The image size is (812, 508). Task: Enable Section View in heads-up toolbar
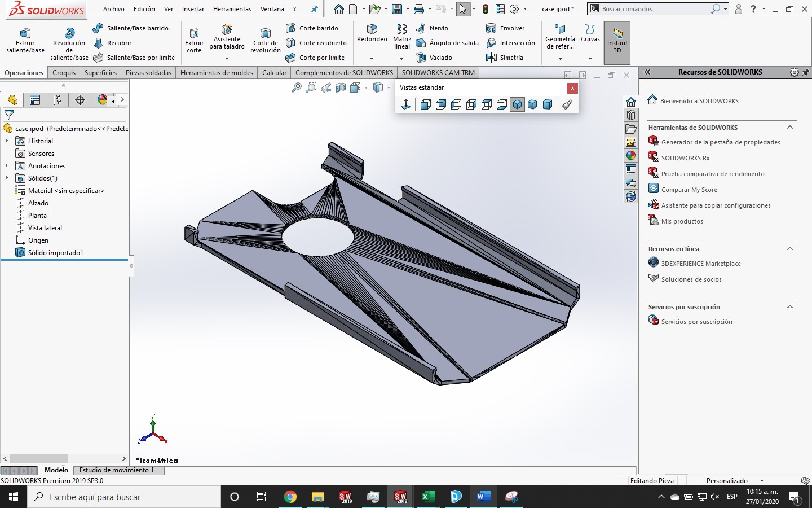[341, 87]
